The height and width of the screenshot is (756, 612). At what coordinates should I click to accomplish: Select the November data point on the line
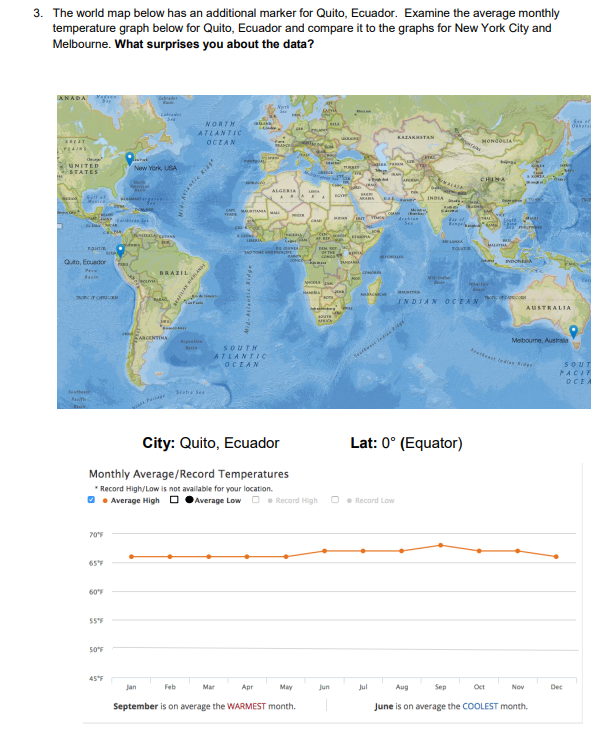pos(517,551)
